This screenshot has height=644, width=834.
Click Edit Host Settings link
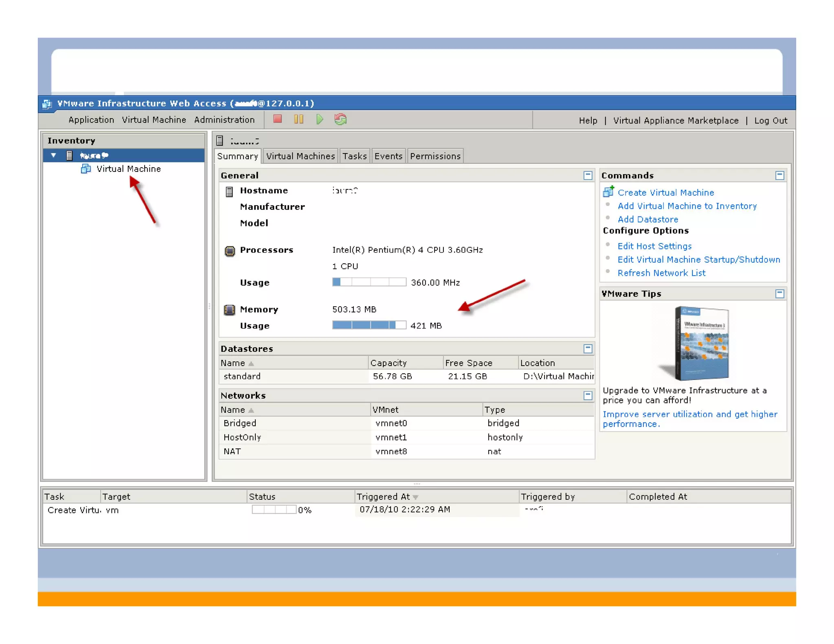(x=654, y=246)
